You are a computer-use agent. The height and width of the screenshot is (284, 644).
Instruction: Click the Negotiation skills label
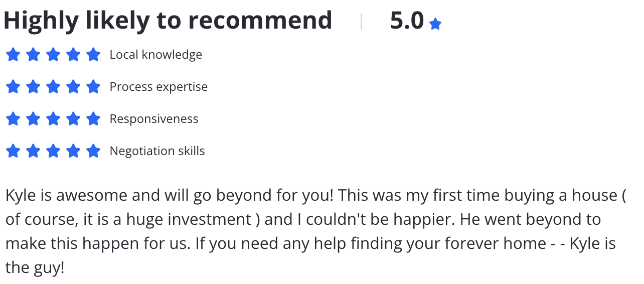point(157,151)
